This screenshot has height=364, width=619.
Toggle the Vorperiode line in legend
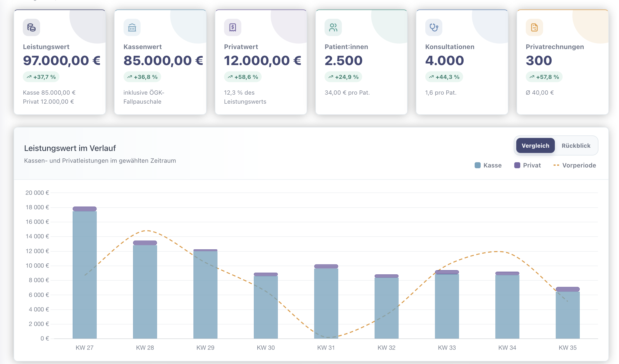coord(575,165)
